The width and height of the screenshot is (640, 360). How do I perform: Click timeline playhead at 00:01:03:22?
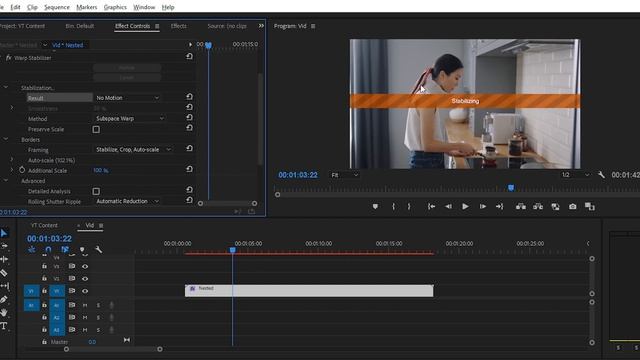232,250
